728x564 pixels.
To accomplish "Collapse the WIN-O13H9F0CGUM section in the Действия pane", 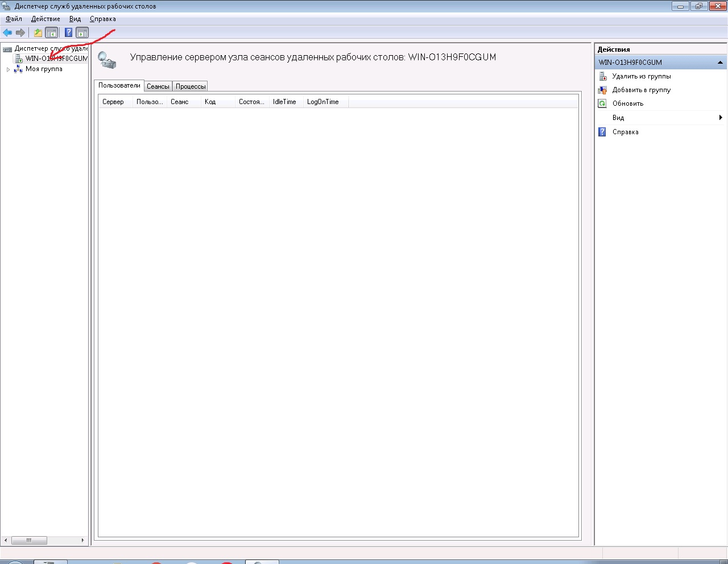I will pos(720,63).
